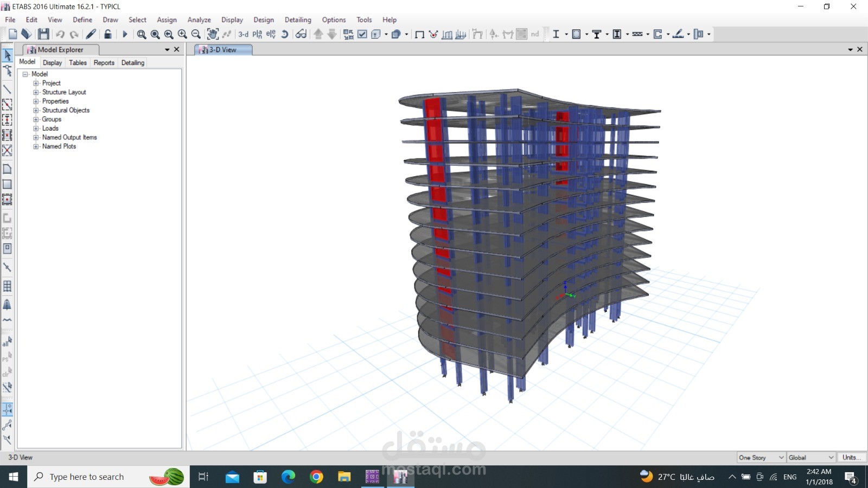Collapse the Model root tree node
This screenshot has height=488, width=868.
(25, 74)
